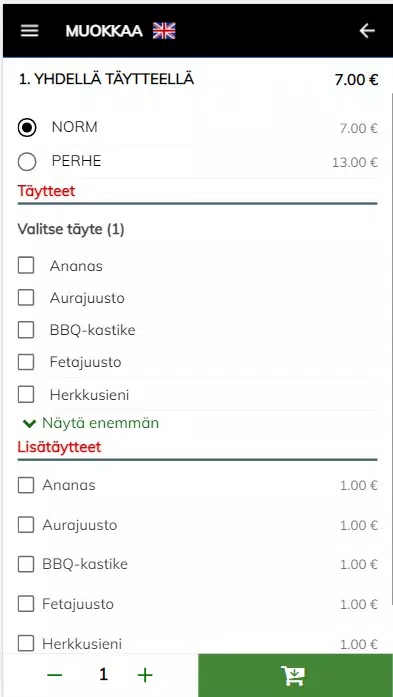The height and width of the screenshot is (697, 393).
Task: Click the quantity value field
Action: pos(104,675)
